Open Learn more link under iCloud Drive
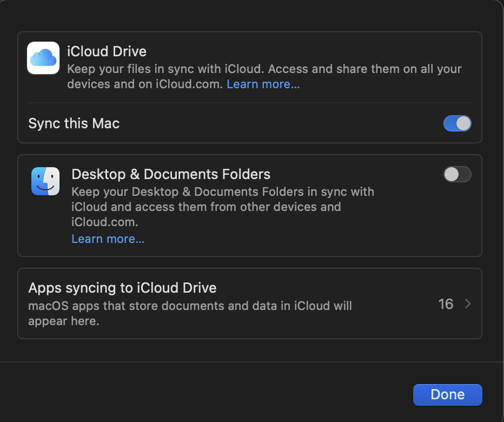 tap(263, 84)
